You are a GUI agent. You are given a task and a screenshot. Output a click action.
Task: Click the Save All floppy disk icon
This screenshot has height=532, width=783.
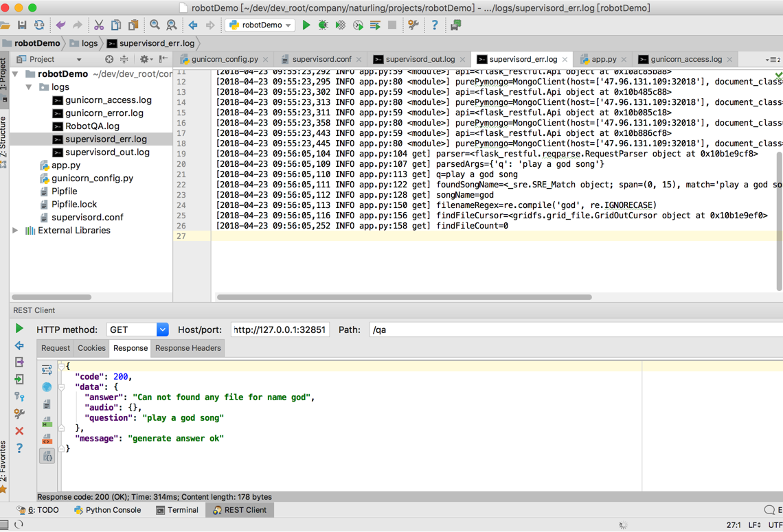(22, 25)
